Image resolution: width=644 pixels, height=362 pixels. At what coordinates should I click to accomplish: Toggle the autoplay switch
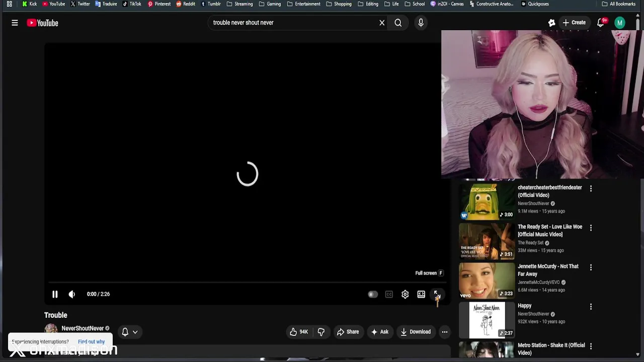(x=372, y=295)
